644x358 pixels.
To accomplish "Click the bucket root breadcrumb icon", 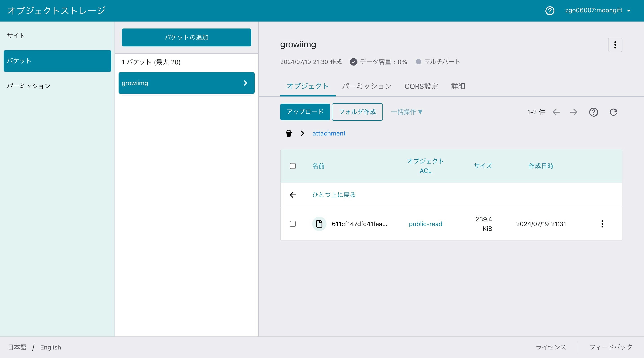I will click(x=289, y=133).
